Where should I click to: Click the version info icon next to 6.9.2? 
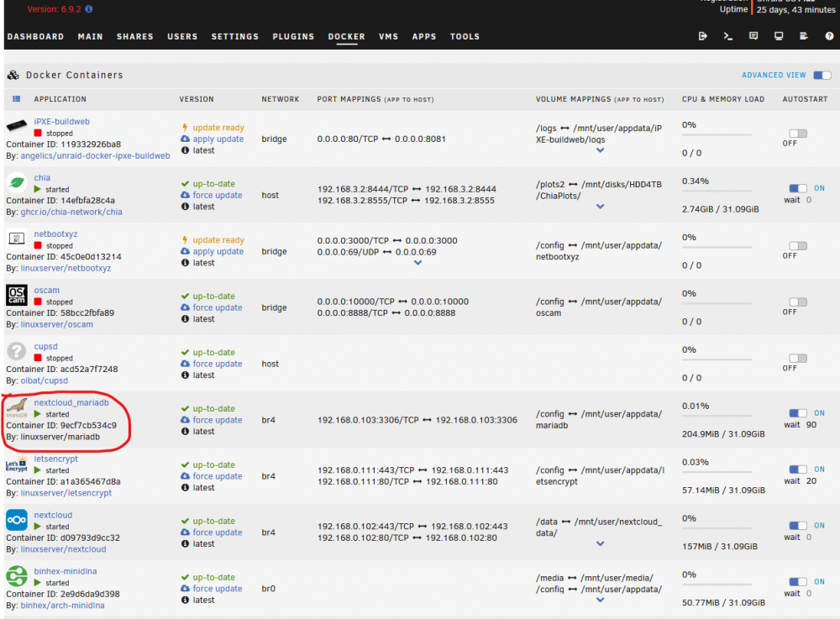coord(89,8)
